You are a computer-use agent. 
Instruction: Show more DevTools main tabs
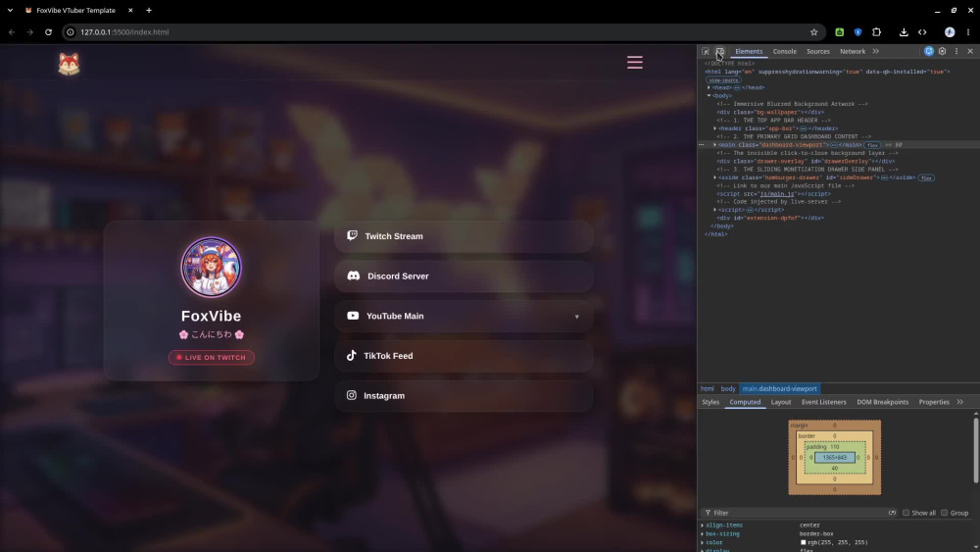[x=875, y=51]
